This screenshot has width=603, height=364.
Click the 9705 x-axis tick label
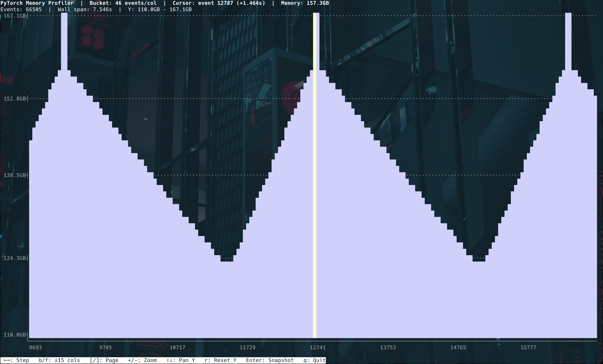coord(105,347)
